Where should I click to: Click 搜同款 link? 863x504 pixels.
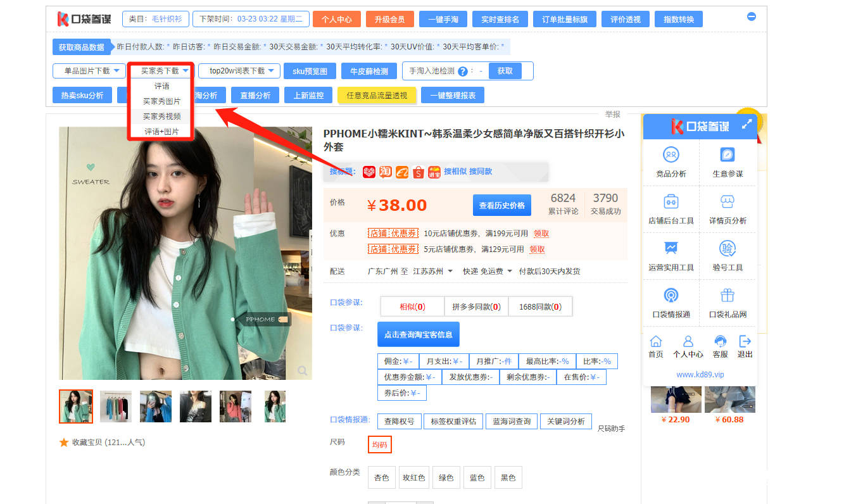[x=480, y=171]
